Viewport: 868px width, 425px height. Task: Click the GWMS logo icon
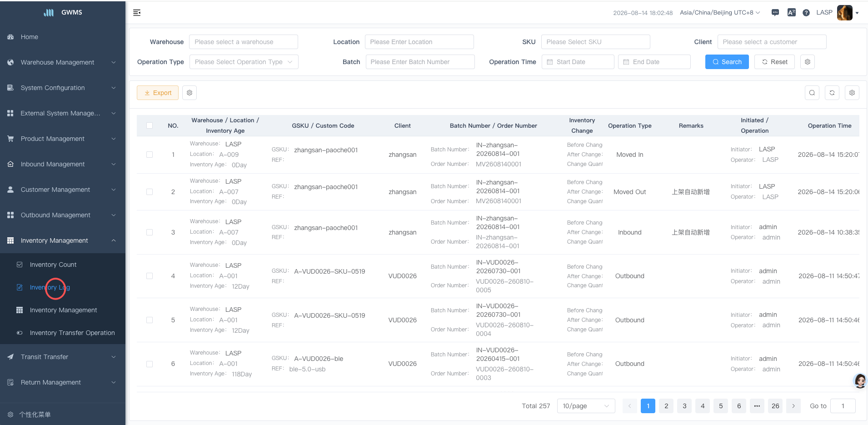49,13
